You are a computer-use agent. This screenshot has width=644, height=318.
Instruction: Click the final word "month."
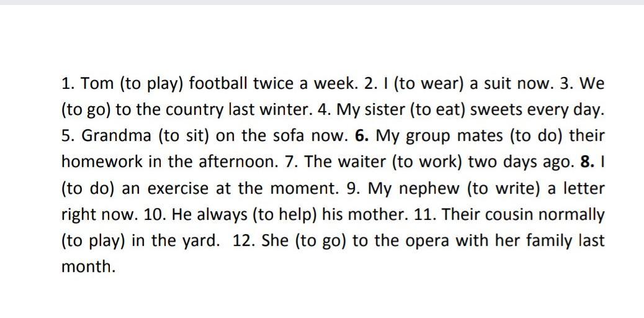(88, 267)
